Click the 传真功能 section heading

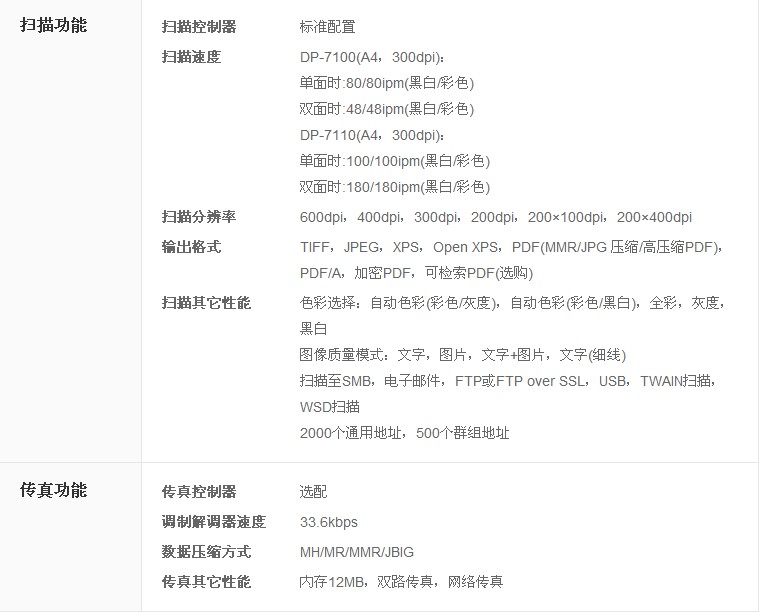pos(54,490)
